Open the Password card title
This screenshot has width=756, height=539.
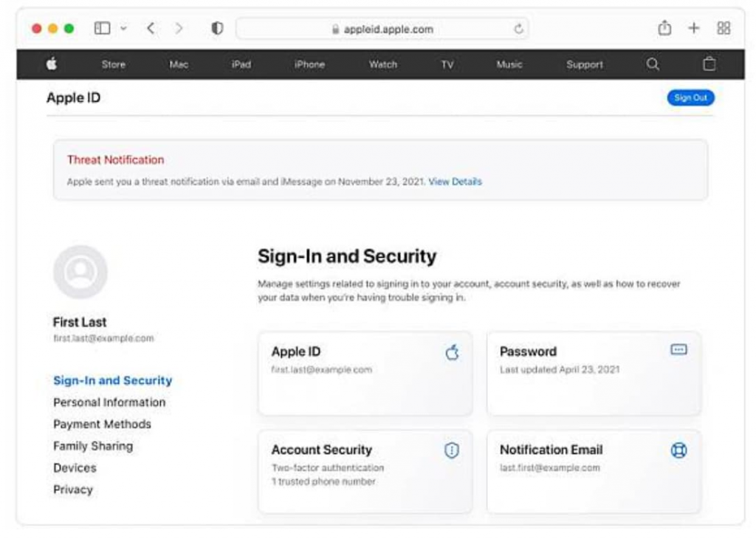coord(529,351)
